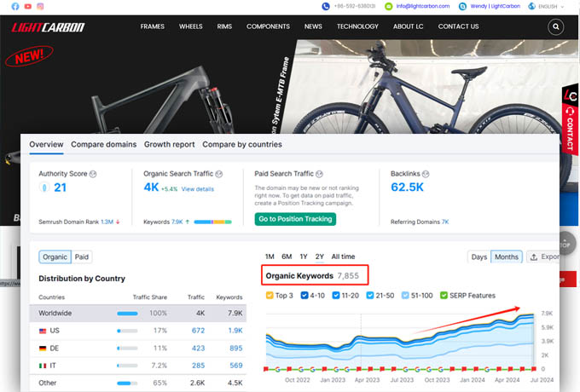Viewport: 580px width, 392px height.
Task: Toggle the Top 3 checkbox
Action: click(270, 296)
